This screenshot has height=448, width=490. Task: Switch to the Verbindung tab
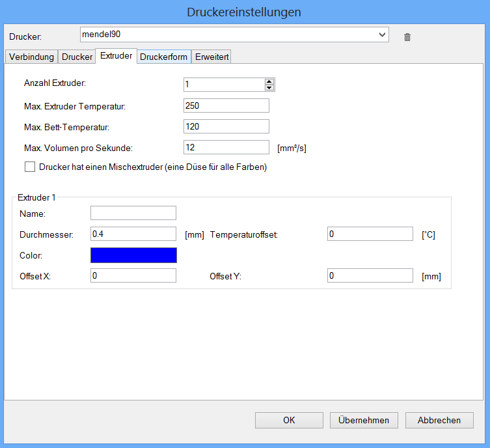coord(31,57)
